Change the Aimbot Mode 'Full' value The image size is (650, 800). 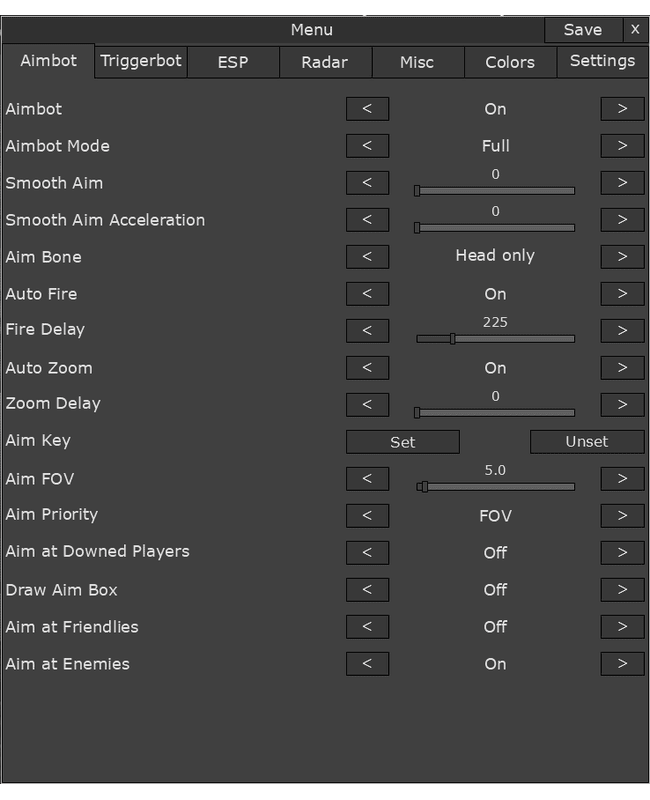pyautogui.click(x=495, y=146)
